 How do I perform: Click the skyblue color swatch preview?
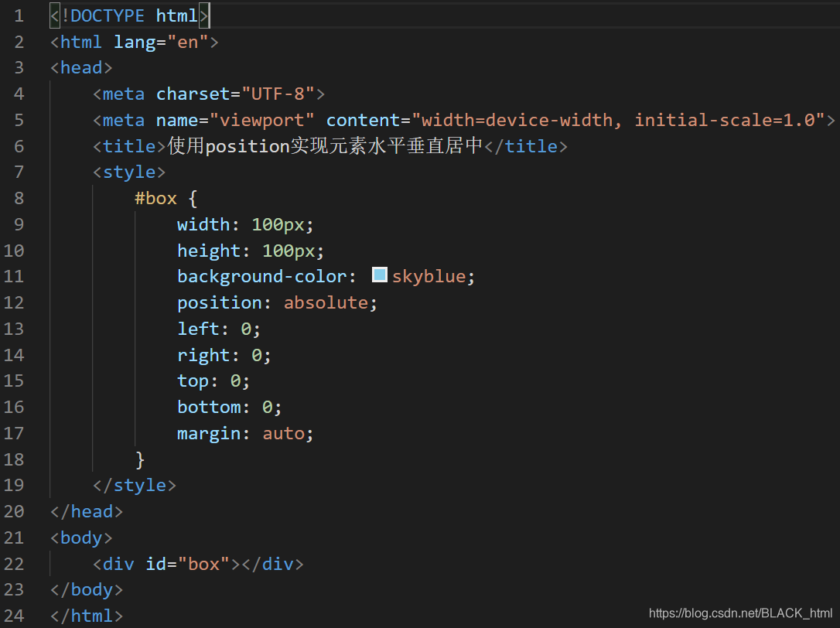379,275
